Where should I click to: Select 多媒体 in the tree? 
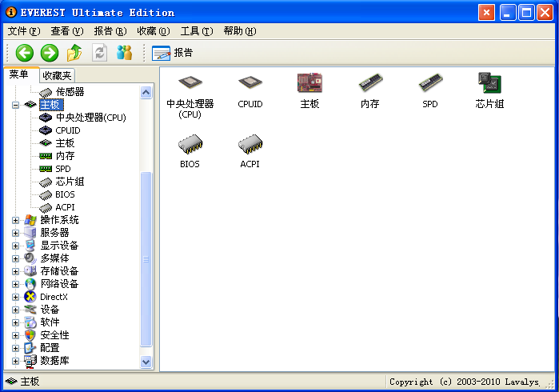(54, 258)
